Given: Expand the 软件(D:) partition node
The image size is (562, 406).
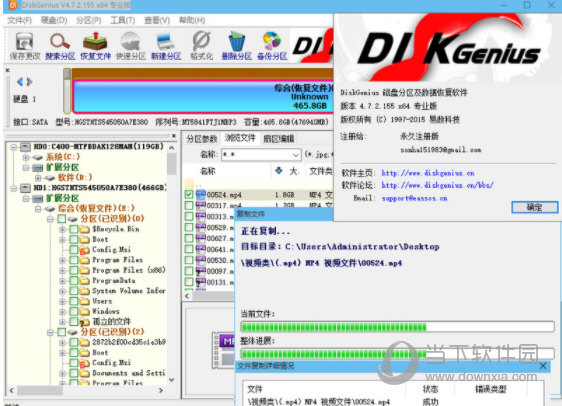Looking at the screenshot, I should tap(38, 178).
